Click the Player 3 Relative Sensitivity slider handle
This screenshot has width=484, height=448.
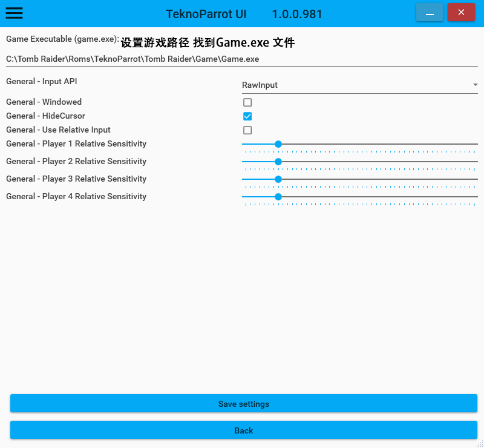(278, 179)
